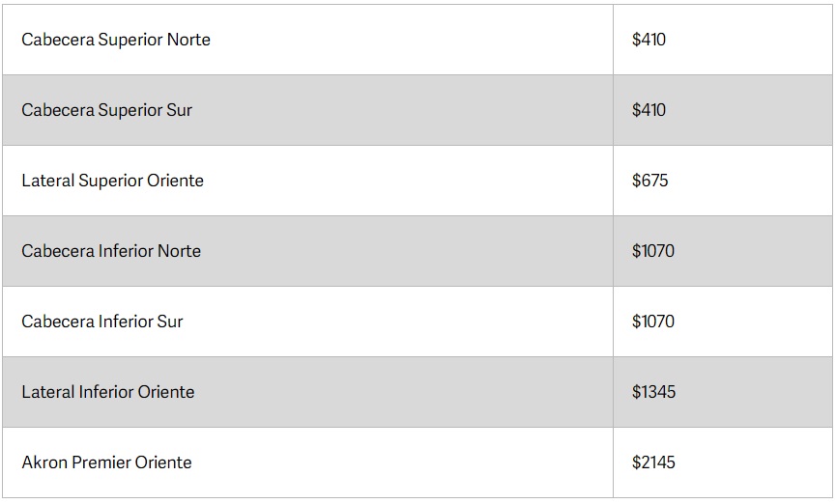Select the $2145 price cell
The height and width of the screenshot is (504, 836).
pyautogui.click(x=654, y=462)
